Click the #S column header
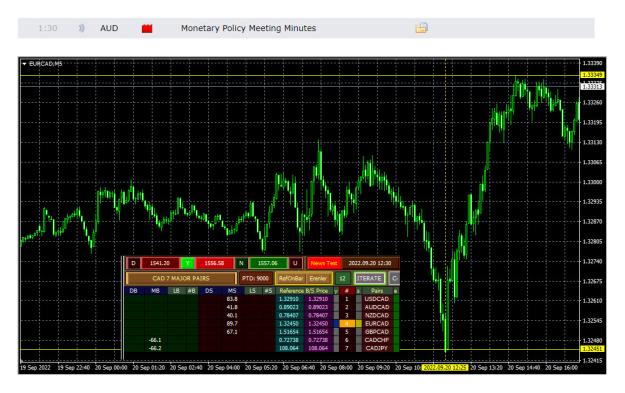The width and height of the screenshot is (625, 393). click(268, 291)
